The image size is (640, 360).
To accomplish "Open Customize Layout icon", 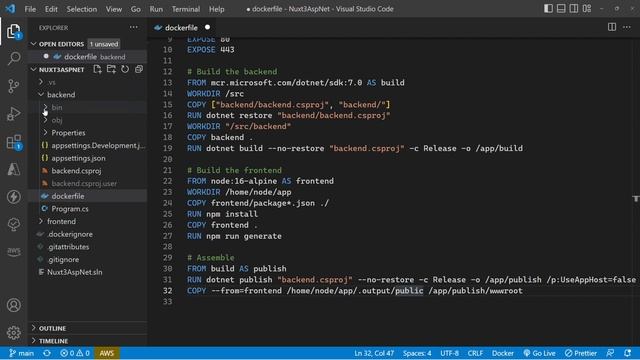I will click(587, 9).
